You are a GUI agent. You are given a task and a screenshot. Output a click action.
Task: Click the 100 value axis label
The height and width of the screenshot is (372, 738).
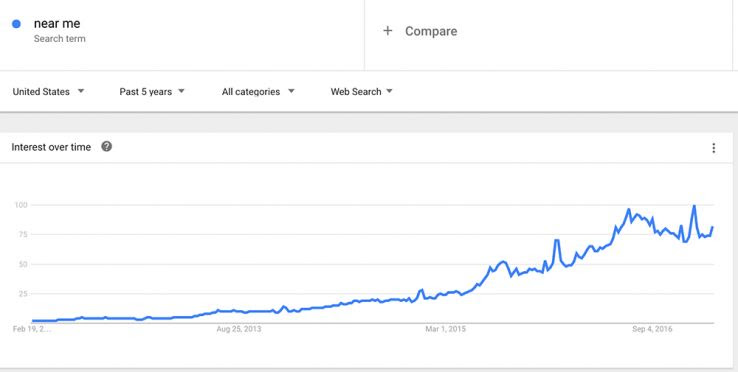(21, 205)
